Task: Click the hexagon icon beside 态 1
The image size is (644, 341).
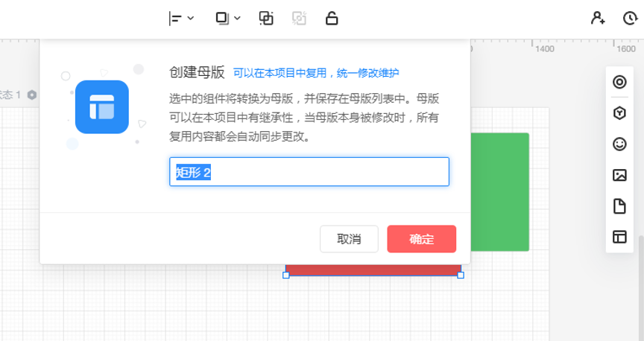Action: 32,95
